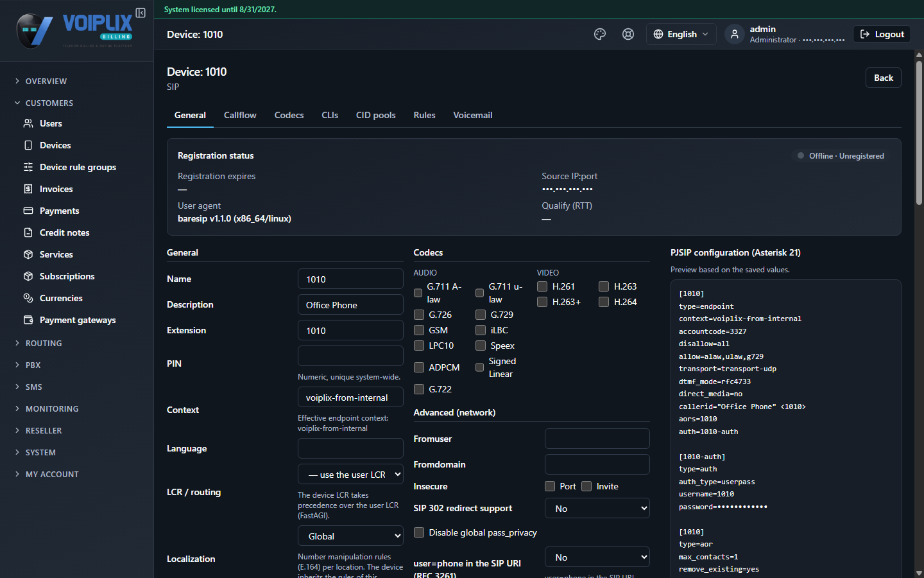
Task: Open the Localization Global dropdown
Action: point(350,536)
